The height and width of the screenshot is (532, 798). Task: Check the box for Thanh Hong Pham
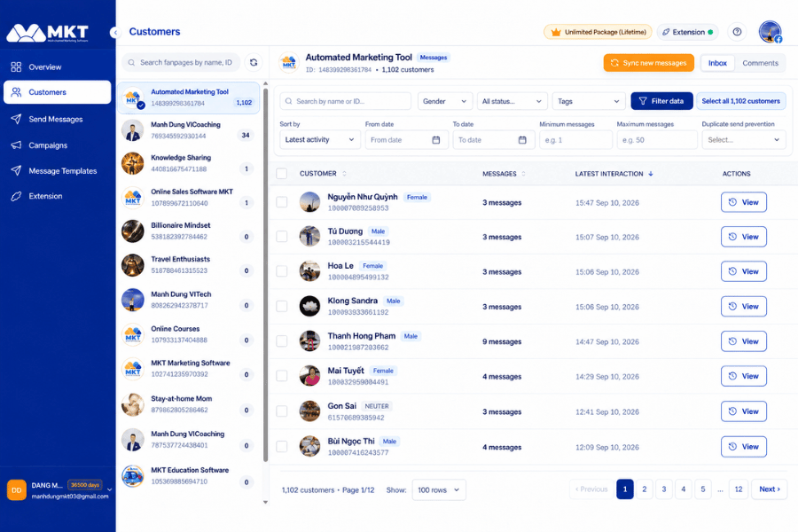pos(281,341)
